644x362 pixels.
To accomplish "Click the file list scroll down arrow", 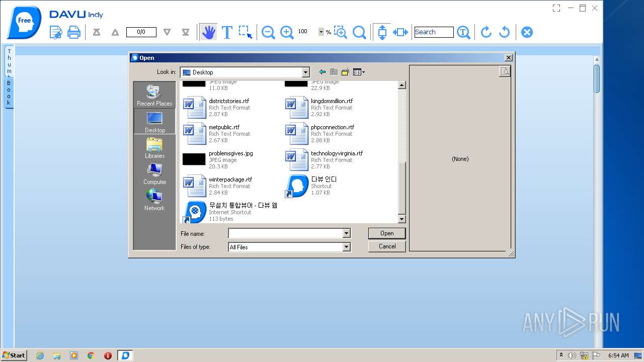I will point(401,219).
